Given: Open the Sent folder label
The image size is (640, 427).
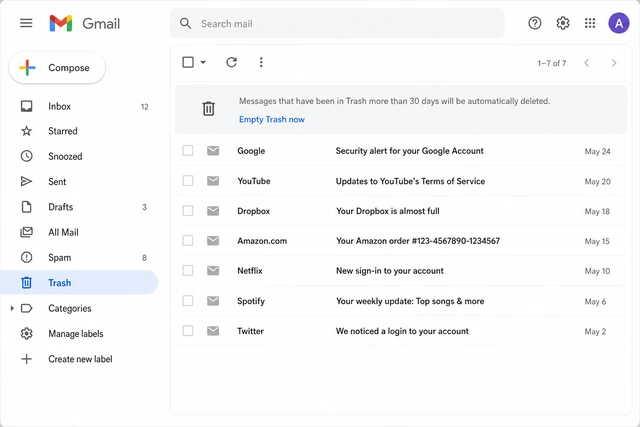Looking at the screenshot, I should [57, 182].
